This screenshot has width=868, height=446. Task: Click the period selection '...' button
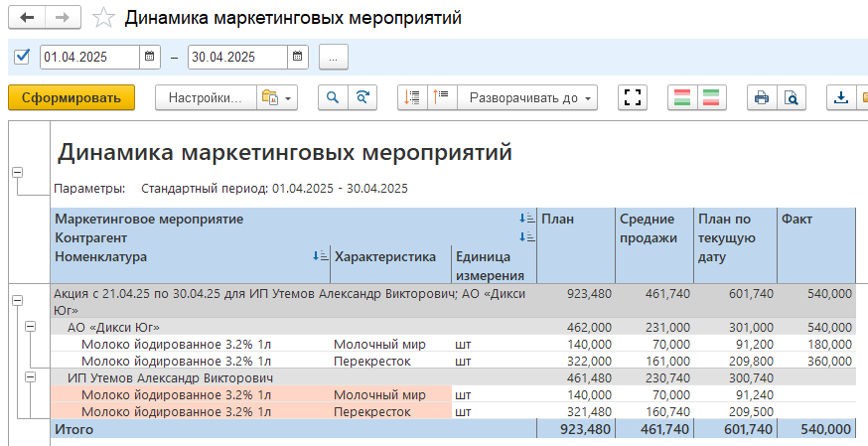(x=333, y=58)
